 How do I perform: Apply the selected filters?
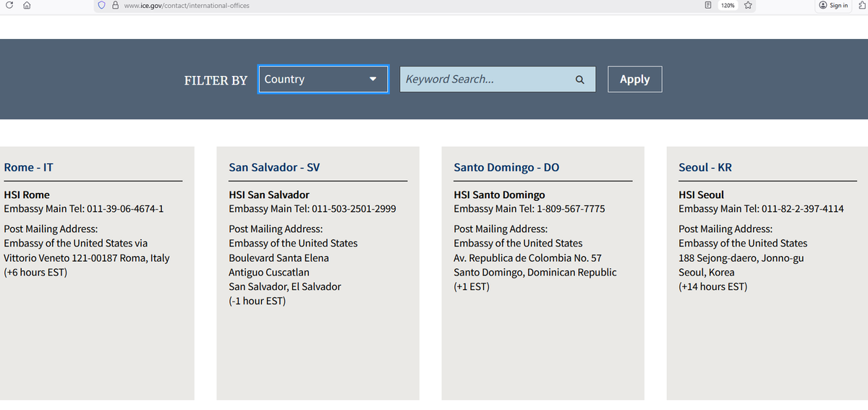[634, 79]
